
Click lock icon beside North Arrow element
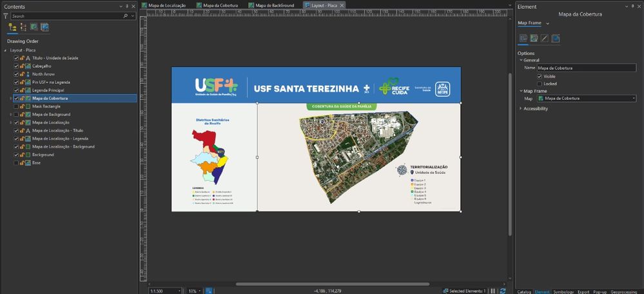pyautogui.click(x=22, y=74)
